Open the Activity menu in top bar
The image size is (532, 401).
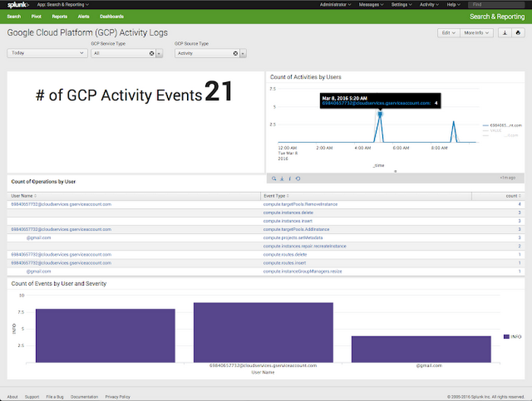point(429,5)
